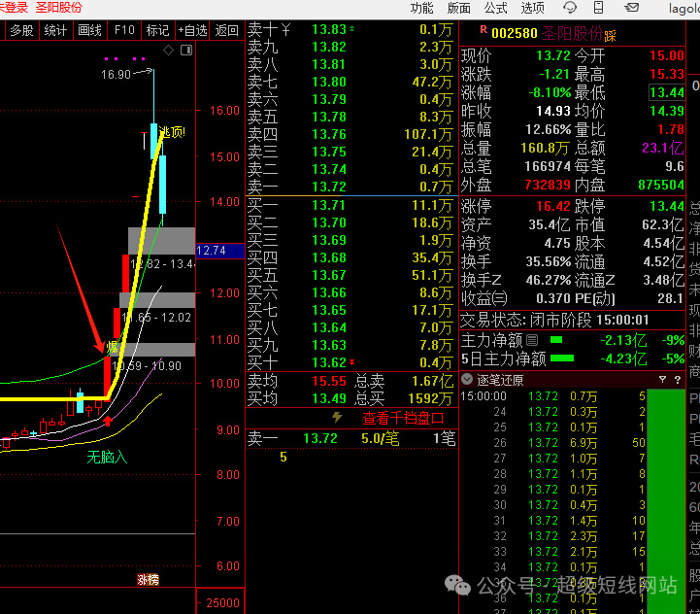
Task: Click the 逃顶! signal label on chart
Action: (x=172, y=132)
